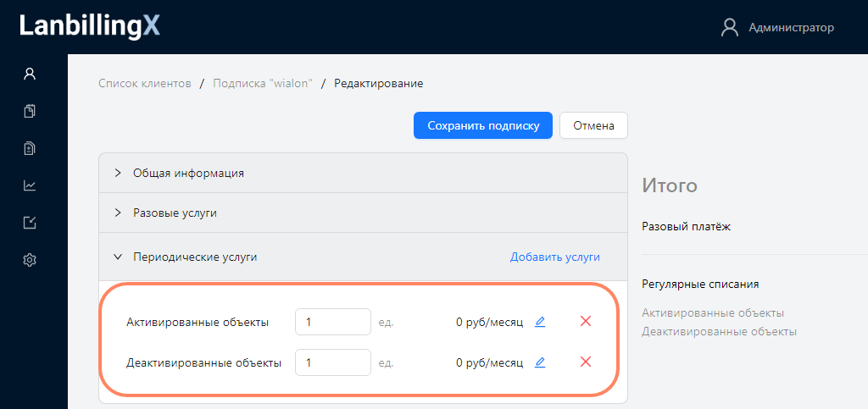Open the clients section user icon in sidebar

point(30,74)
